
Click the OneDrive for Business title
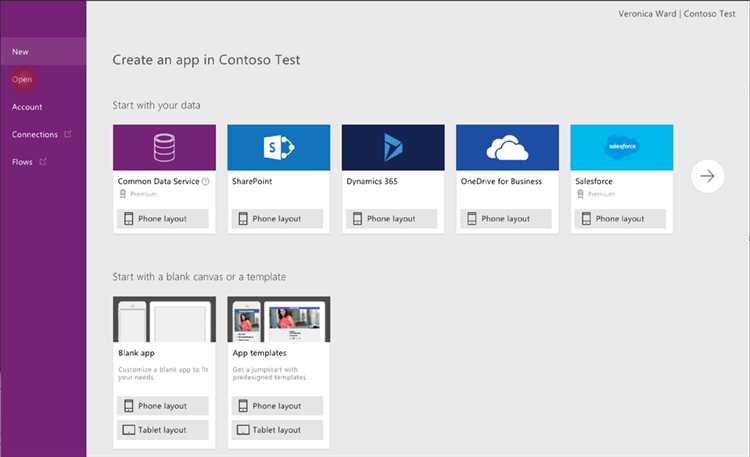501,181
